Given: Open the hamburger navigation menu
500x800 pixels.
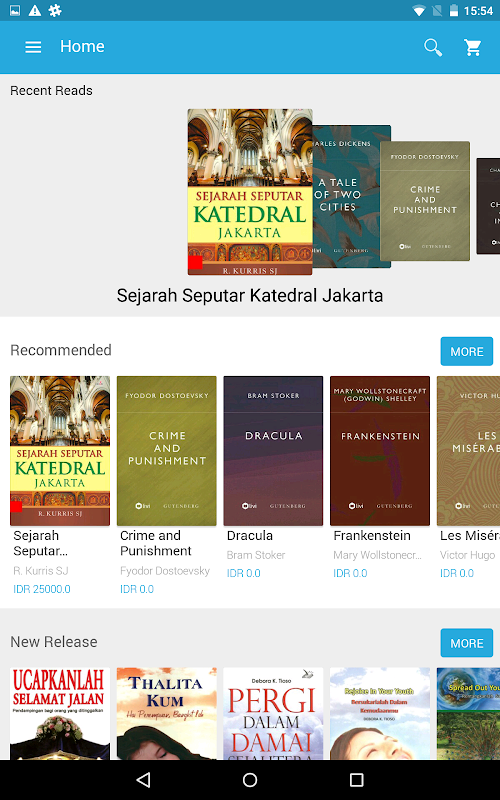Looking at the screenshot, I should (33, 47).
